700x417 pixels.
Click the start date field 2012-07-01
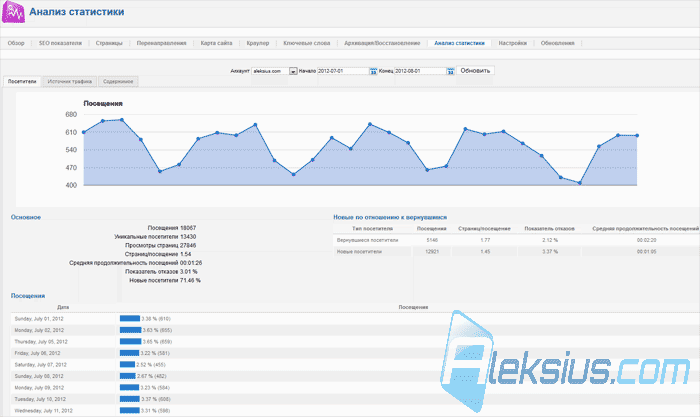343,71
